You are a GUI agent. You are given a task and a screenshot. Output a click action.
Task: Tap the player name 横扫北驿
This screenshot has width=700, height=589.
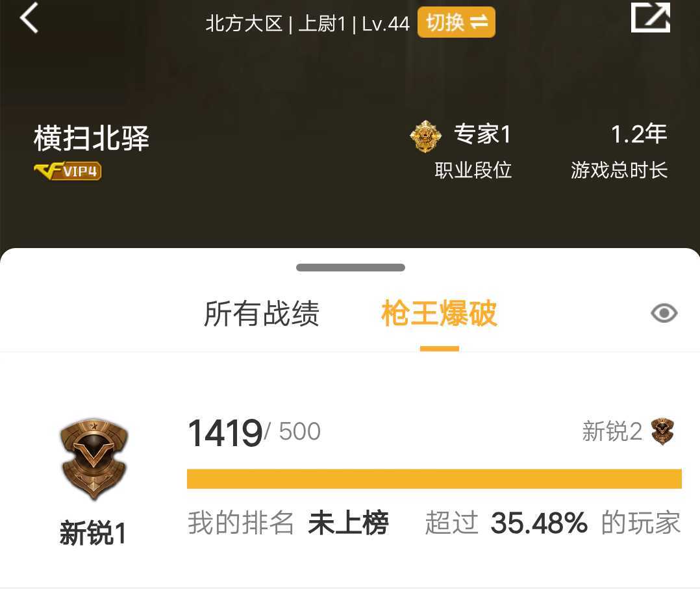92,138
